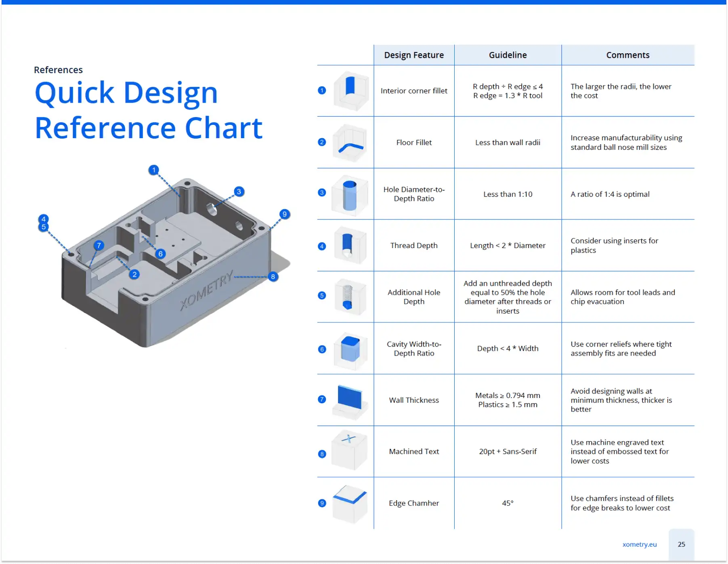Screen dimensions: 728x564
Task: Click the floor fillet illustration icon
Action: point(350,143)
